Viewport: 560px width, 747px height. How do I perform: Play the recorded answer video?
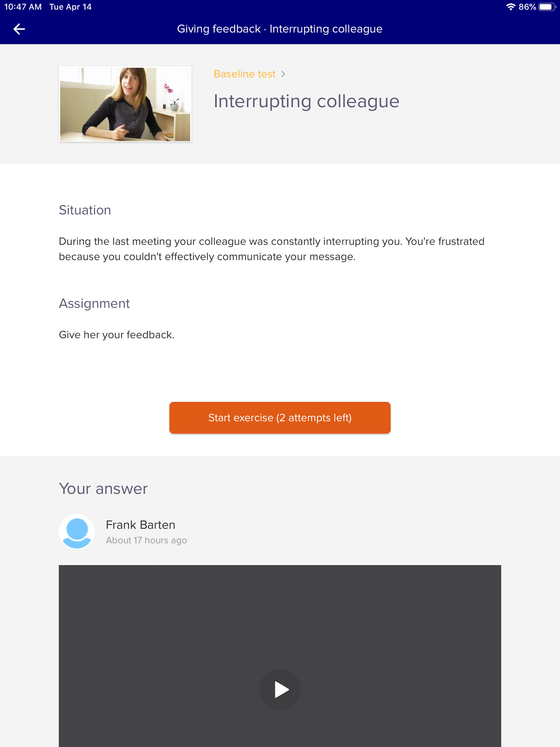279,689
